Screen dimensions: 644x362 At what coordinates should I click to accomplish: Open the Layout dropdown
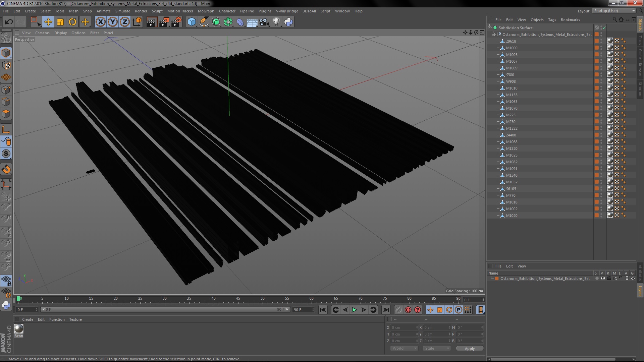(614, 11)
